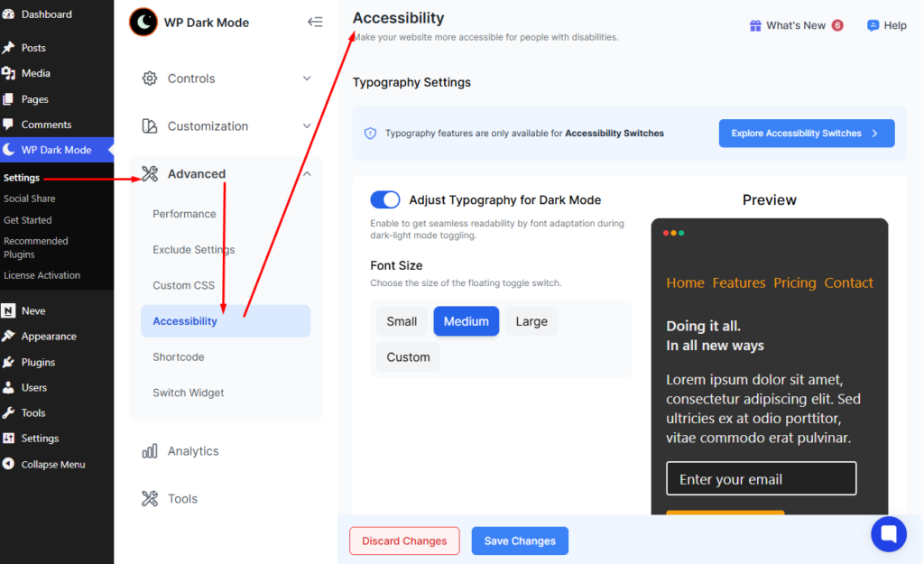The height and width of the screenshot is (564, 924).
Task: Click the Collapse Menu arrow icon
Action: [8, 464]
